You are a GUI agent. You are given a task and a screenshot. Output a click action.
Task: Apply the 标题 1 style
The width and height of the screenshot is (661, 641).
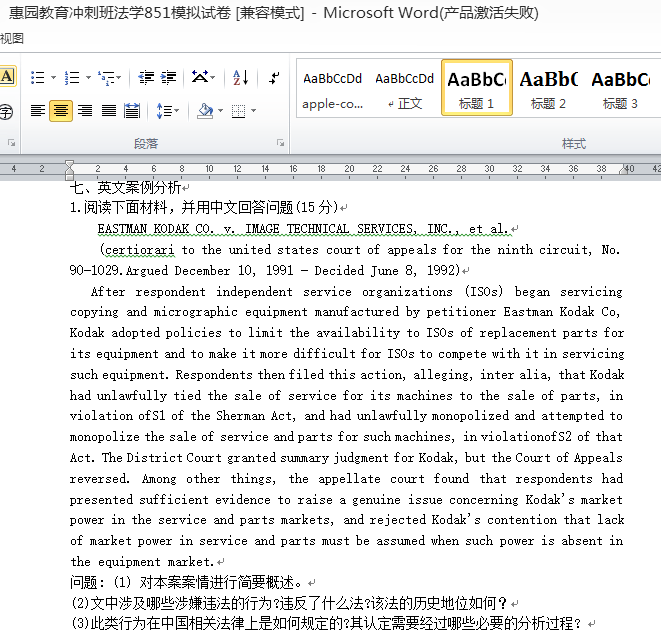click(x=477, y=88)
